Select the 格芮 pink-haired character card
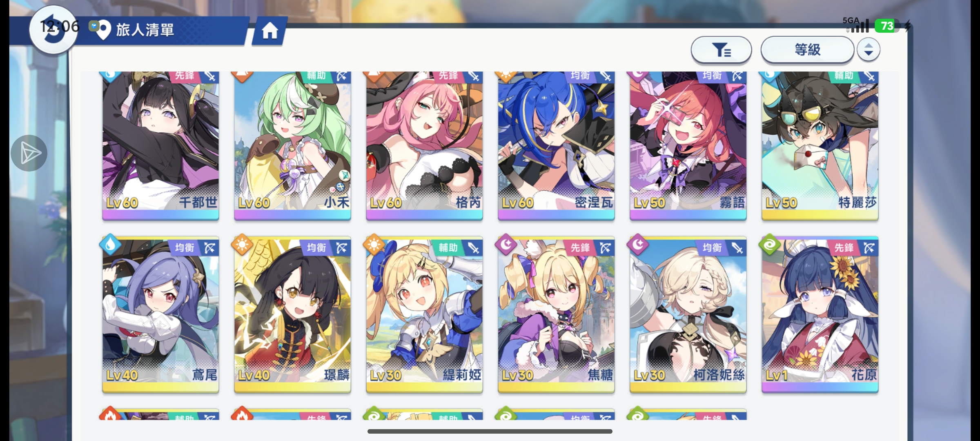This screenshot has width=980, height=441. (x=424, y=146)
